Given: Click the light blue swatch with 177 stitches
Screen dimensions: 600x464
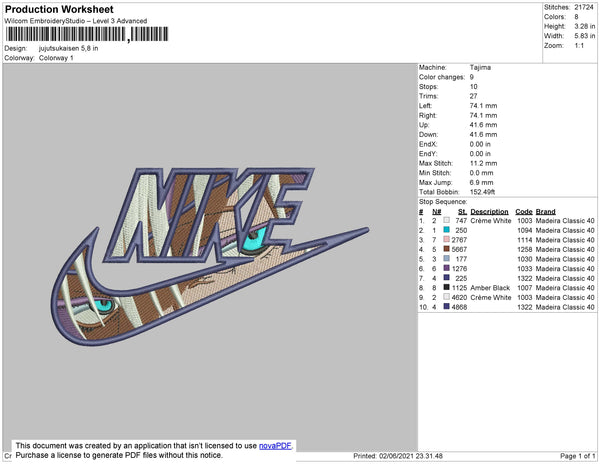Looking at the screenshot, I should [447, 259].
